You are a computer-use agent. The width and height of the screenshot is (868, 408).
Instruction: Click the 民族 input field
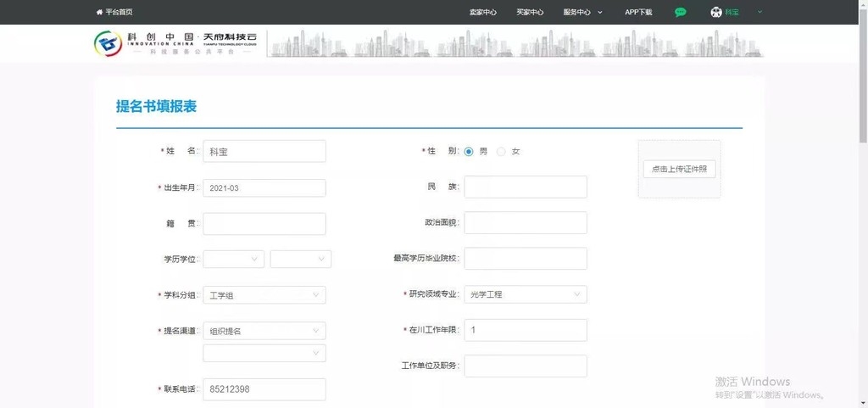pyautogui.click(x=526, y=187)
